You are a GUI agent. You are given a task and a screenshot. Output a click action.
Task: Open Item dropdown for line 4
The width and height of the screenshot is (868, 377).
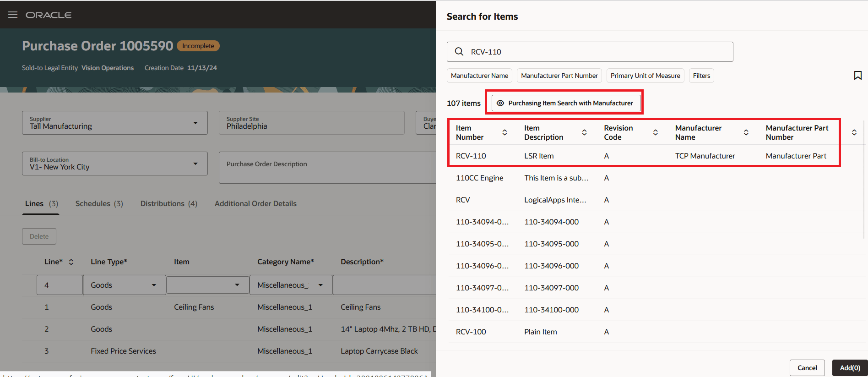click(x=237, y=285)
